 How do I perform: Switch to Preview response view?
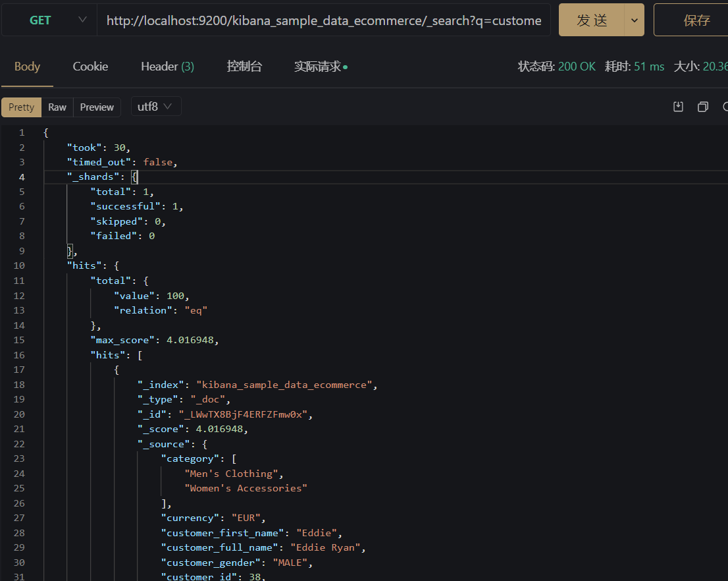pyautogui.click(x=97, y=107)
